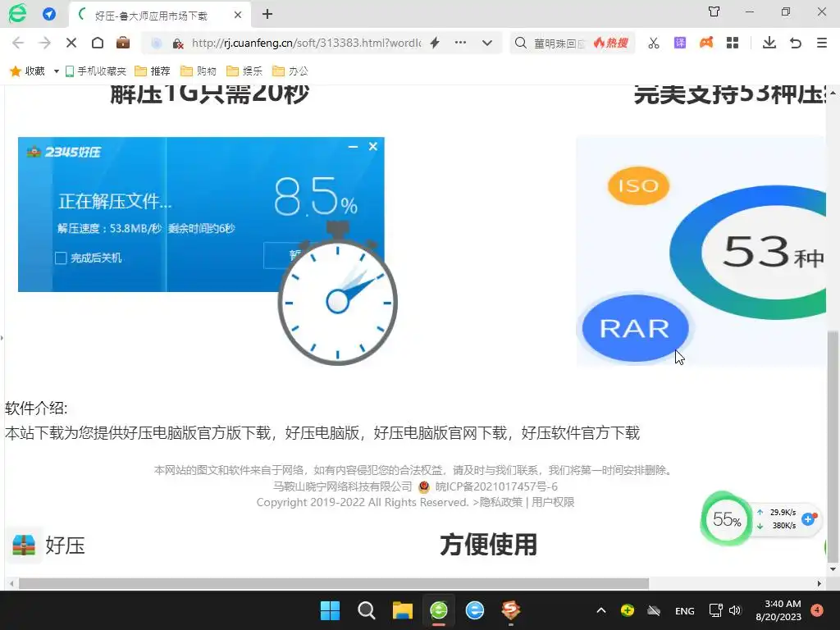Expand the address bar dropdown arrow
This screenshot has width=840, height=630.
(487, 43)
